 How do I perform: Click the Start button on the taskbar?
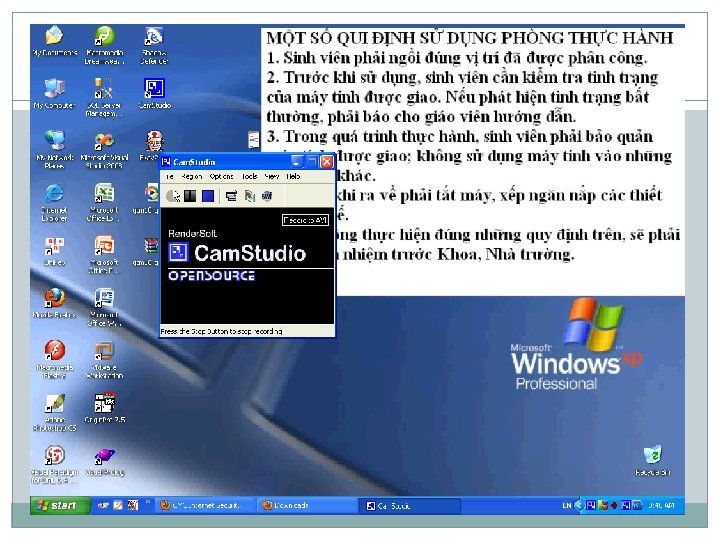point(60,505)
